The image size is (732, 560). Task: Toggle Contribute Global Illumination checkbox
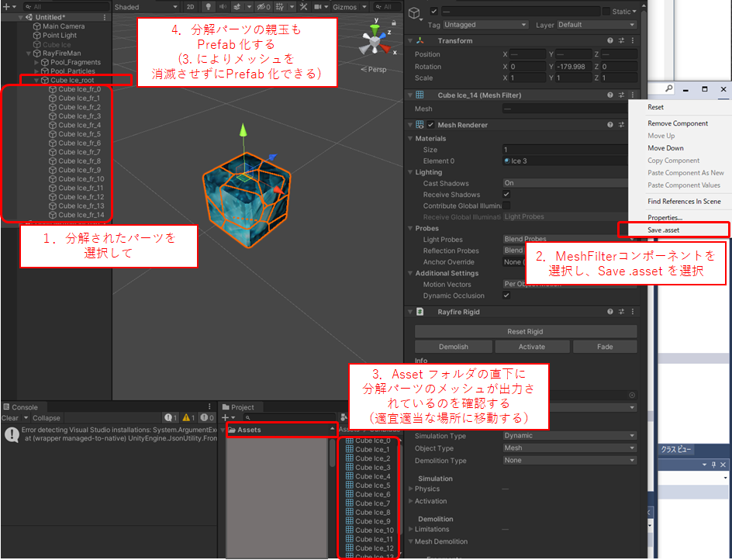(x=506, y=206)
